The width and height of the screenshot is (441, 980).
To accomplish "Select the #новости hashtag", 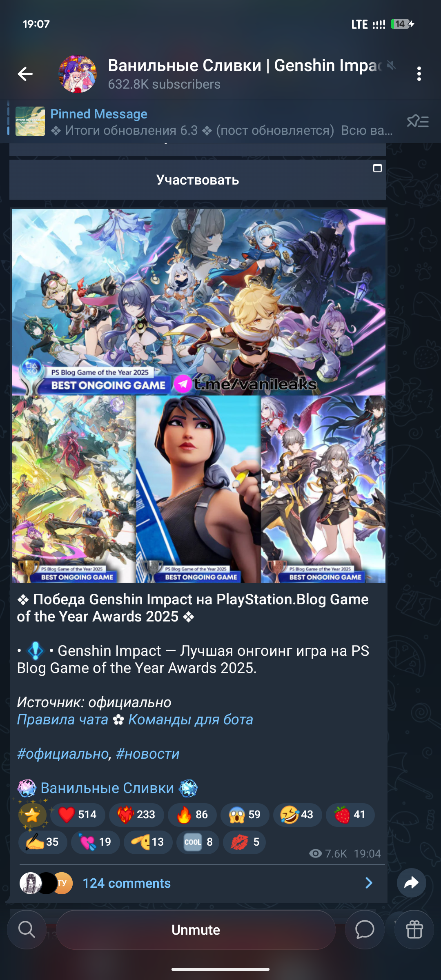I will (148, 754).
